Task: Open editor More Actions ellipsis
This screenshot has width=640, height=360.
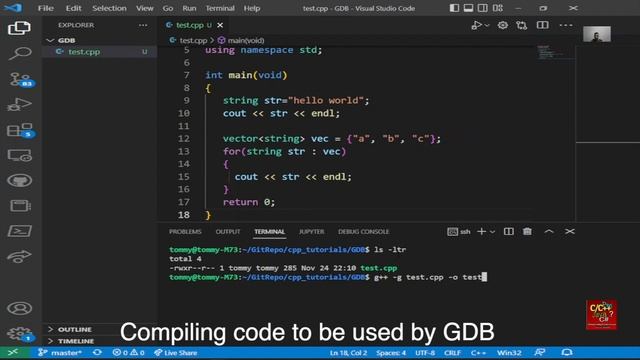Action: click(566, 25)
